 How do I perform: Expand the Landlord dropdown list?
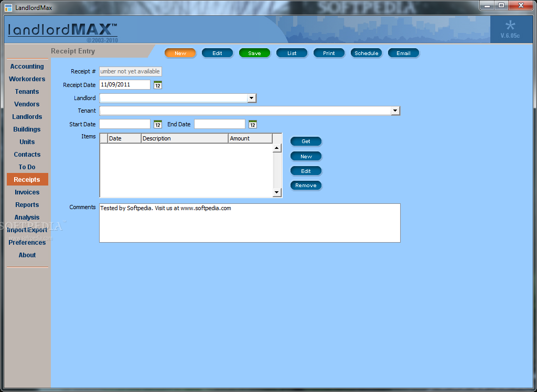[251, 98]
